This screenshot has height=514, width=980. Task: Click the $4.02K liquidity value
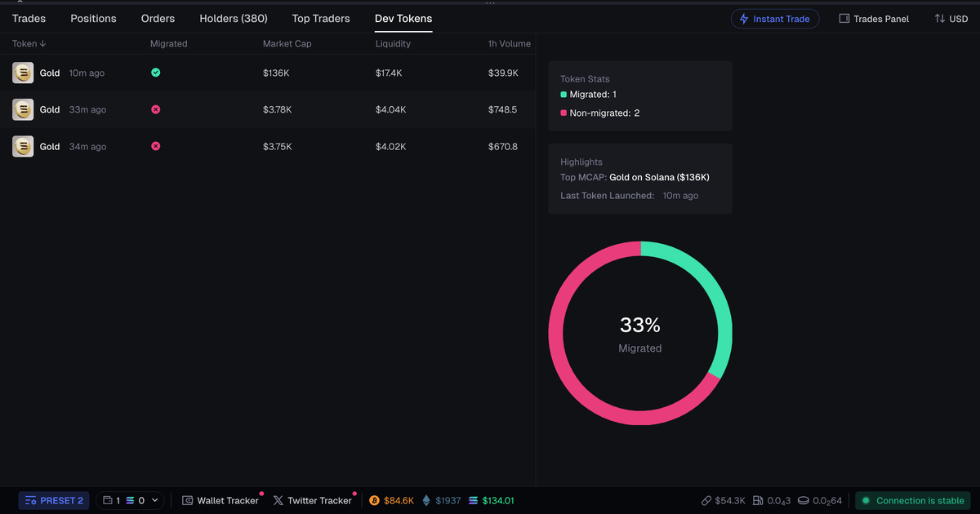(x=391, y=146)
